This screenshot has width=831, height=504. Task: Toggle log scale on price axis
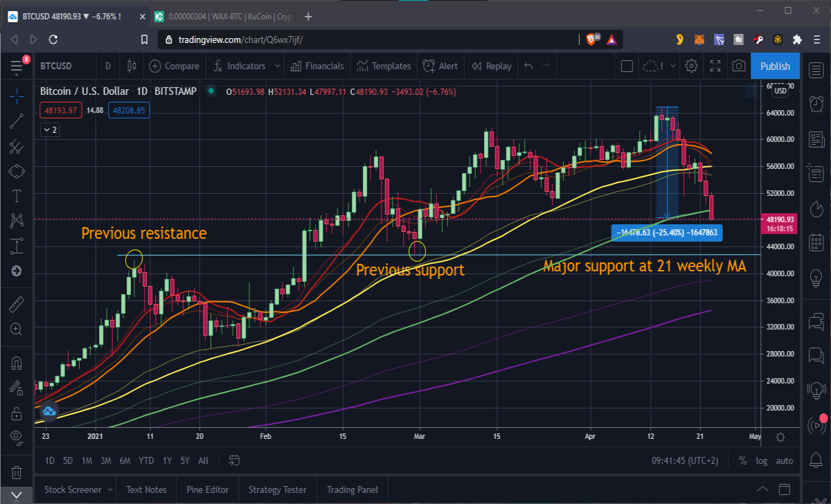[762, 460]
